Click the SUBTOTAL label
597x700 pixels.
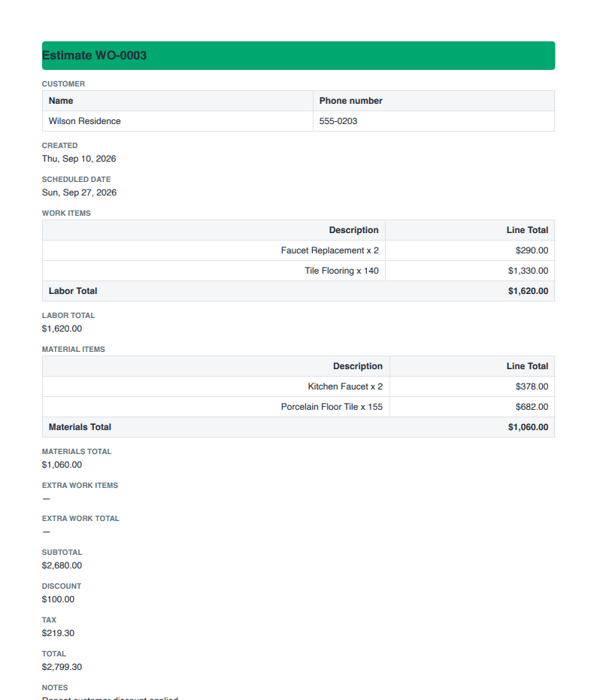(62, 553)
